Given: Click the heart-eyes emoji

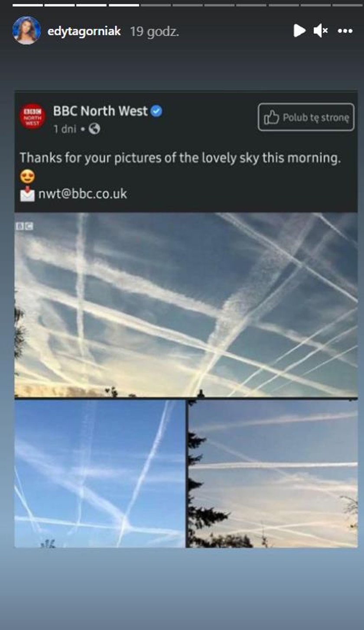Looking at the screenshot, I should [27, 176].
